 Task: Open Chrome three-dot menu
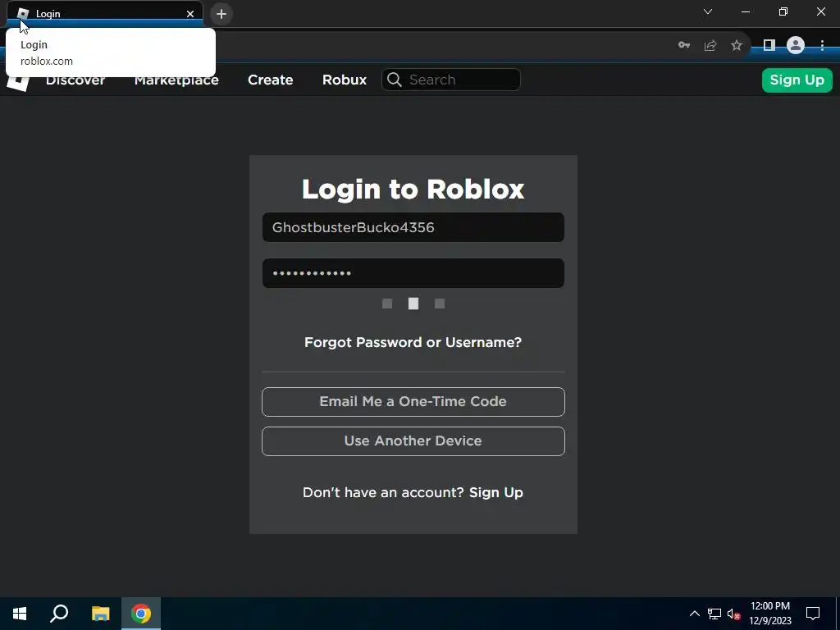(822, 46)
